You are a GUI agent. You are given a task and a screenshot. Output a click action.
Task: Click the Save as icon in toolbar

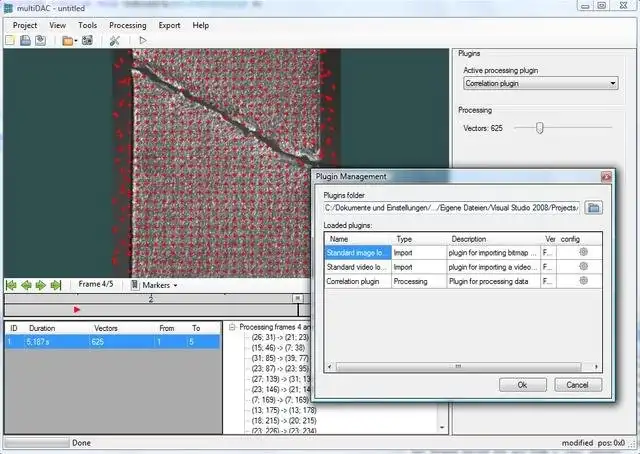pos(40,40)
